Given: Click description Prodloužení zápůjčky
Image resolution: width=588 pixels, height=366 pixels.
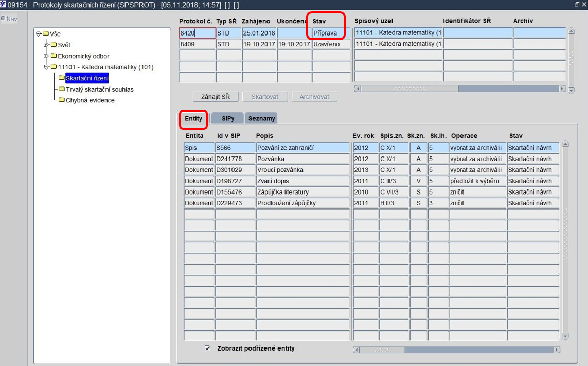Looking at the screenshot, I should pos(303,203).
